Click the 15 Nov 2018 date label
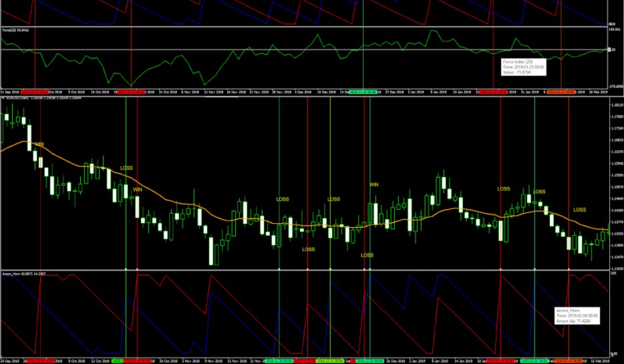 click(236, 361)
